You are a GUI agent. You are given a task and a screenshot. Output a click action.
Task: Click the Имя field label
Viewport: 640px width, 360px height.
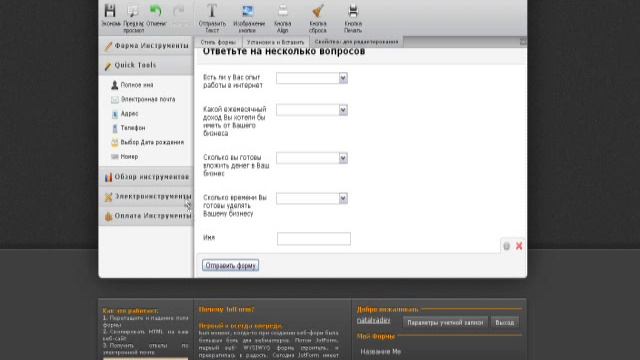tap(209, 238)
